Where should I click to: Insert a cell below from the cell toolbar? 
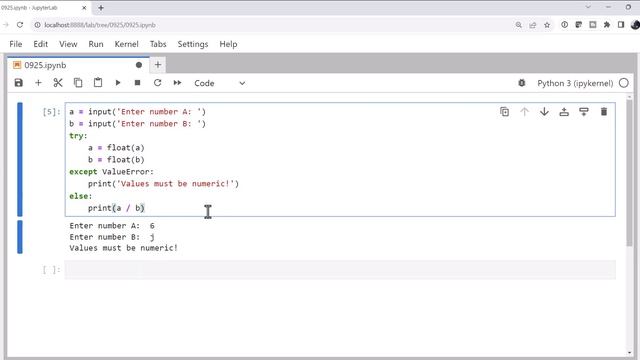click(x=584, y=112)
